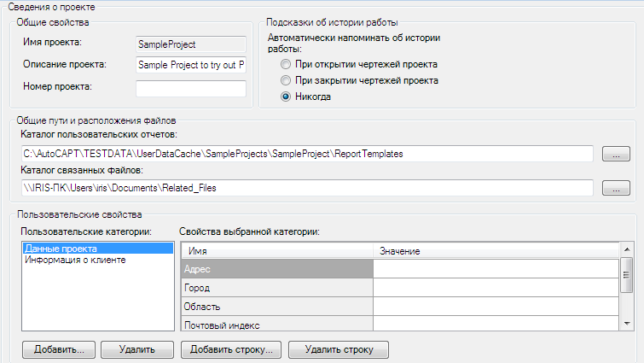
Task: Select "При открытии чертежей проекта" radio button
Action: [286, 64]
